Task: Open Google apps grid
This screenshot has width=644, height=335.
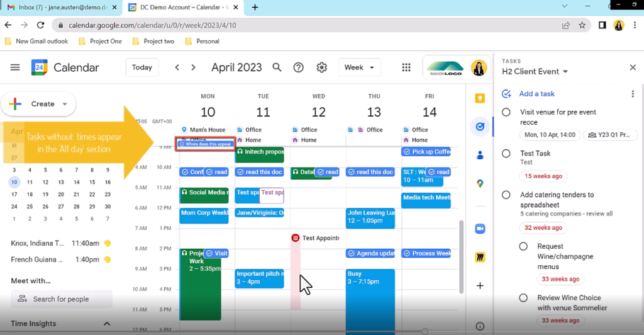Action: pos(406,67)
